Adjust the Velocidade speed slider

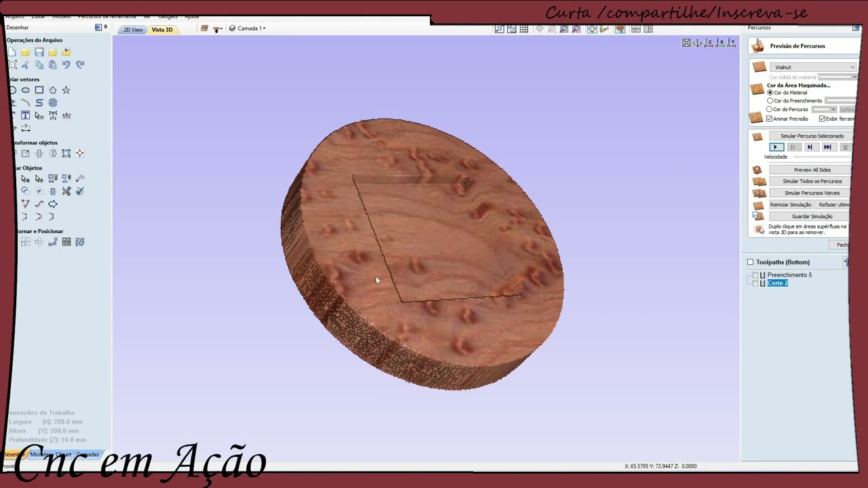tap(823, 157)
